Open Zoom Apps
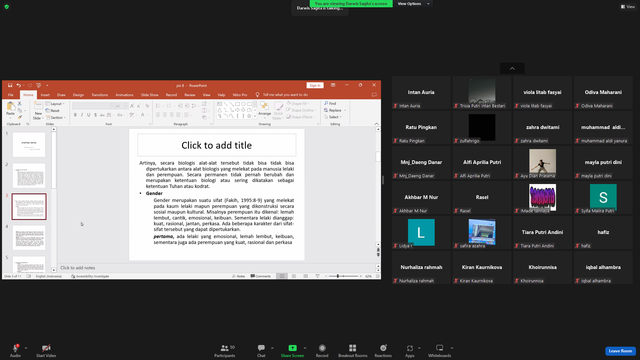This screenshot has width=640, height=360. pos(409,350)
